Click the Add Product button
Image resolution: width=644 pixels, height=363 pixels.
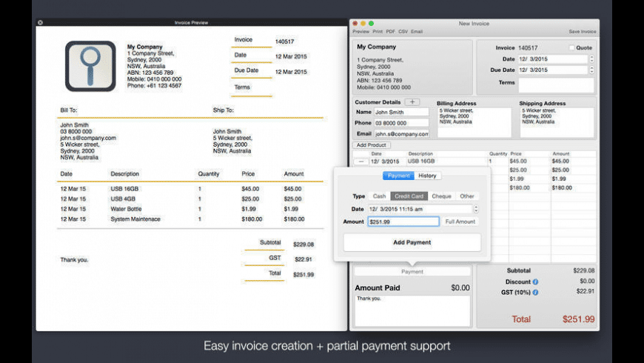point(372,145)
